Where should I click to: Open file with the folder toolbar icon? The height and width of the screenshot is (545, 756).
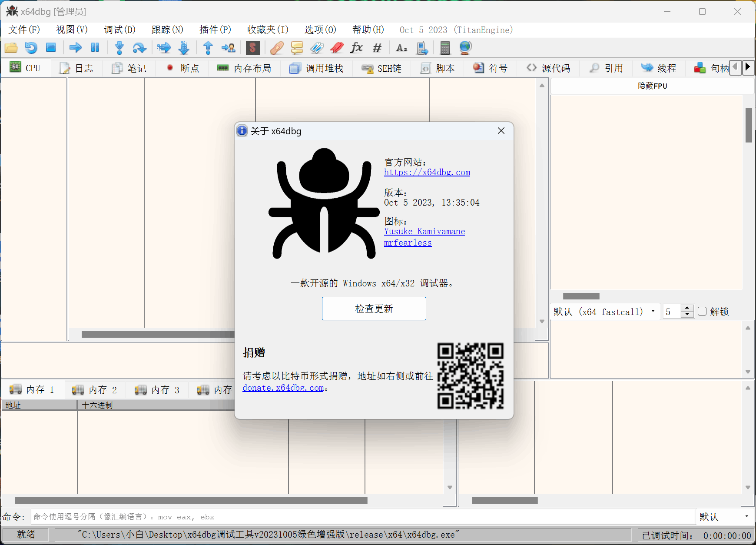click(11, 47)
